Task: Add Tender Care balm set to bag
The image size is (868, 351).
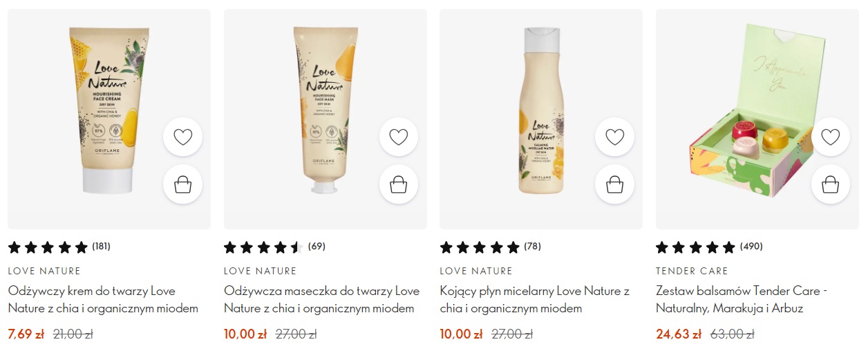Action: click(831, 184)
